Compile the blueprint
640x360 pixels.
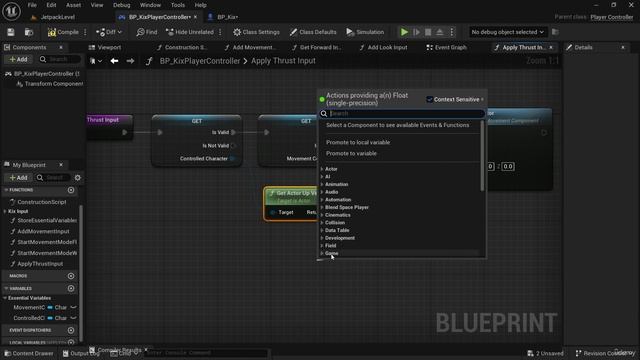pos(63,32)
